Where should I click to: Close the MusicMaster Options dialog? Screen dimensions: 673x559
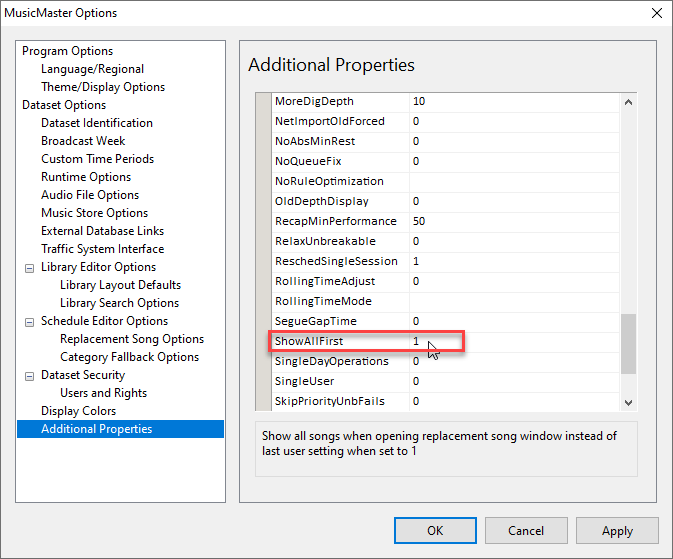click(x=656, y=13)
